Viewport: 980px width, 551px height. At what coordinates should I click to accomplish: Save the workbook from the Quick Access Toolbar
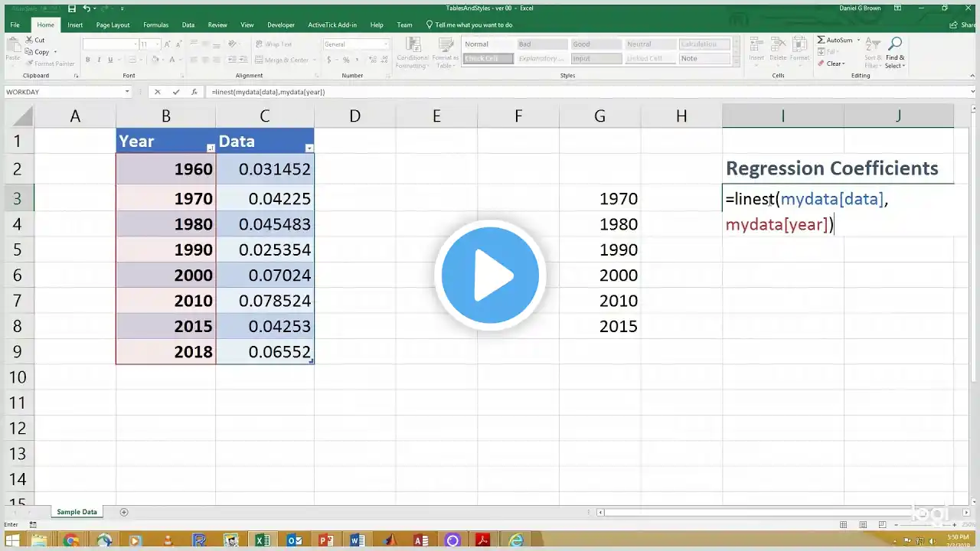pos(71,8)
